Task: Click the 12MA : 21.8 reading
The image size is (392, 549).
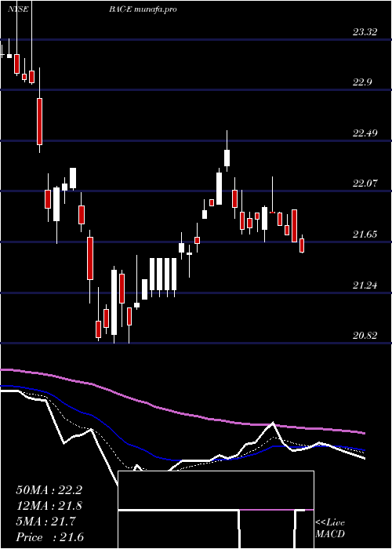Action: 49,506
